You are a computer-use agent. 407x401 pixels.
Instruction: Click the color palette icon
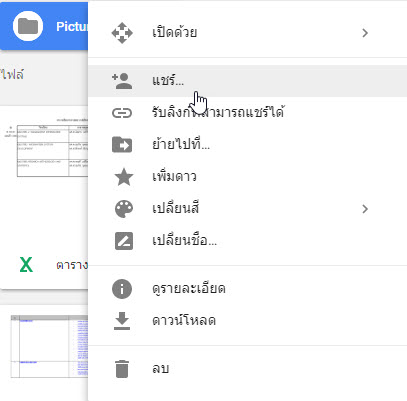tap(124, 209)
